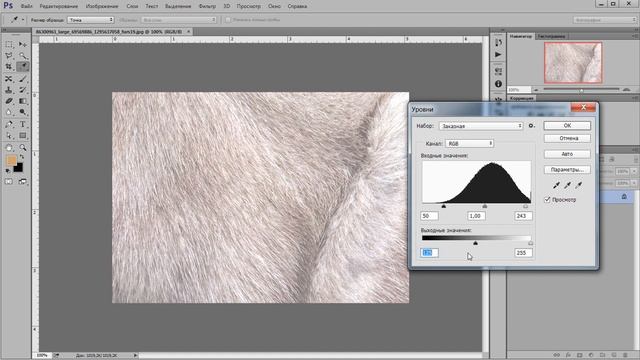Open the Info panel icon

click(498, 84)
